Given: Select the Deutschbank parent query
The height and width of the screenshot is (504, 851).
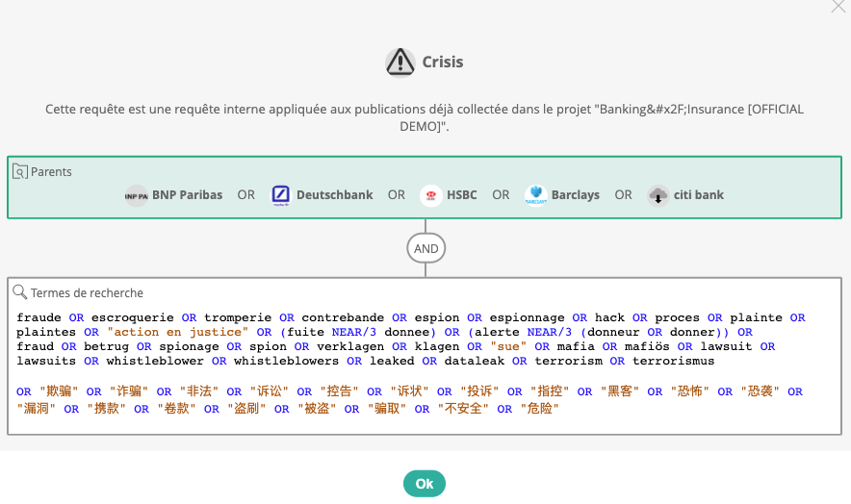Looking at the screenshot, I should coord(322,195).
